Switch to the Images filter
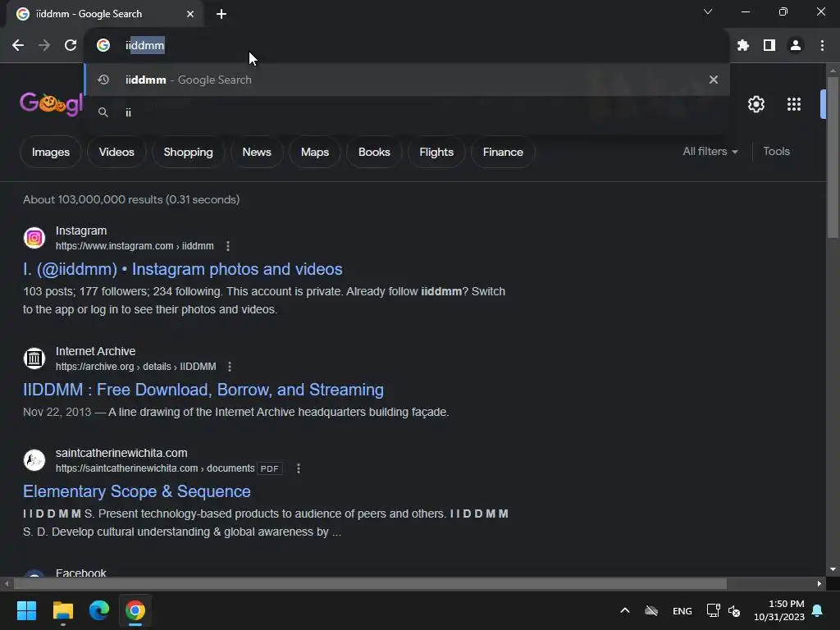840x630 pixels. click(x=51, y=152)
